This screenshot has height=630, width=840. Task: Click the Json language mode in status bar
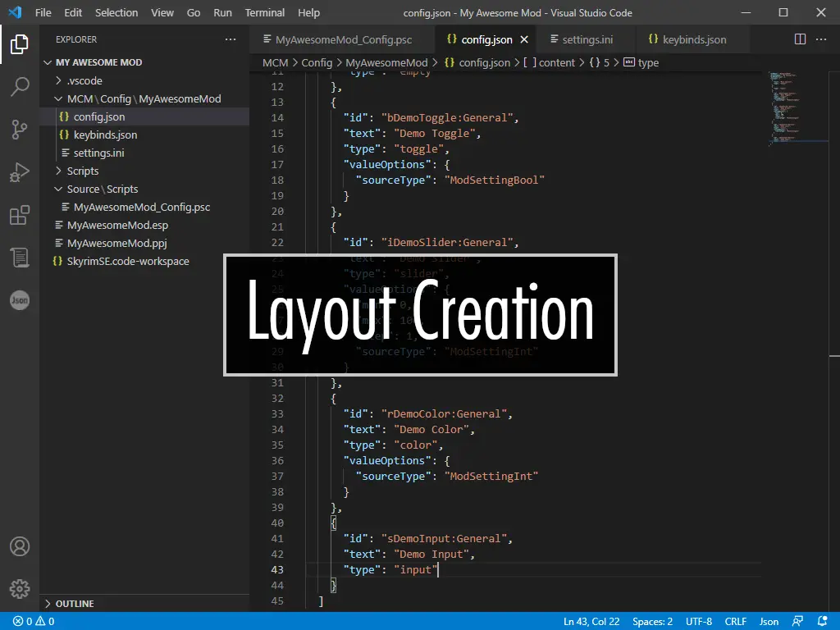coord(769,622)
